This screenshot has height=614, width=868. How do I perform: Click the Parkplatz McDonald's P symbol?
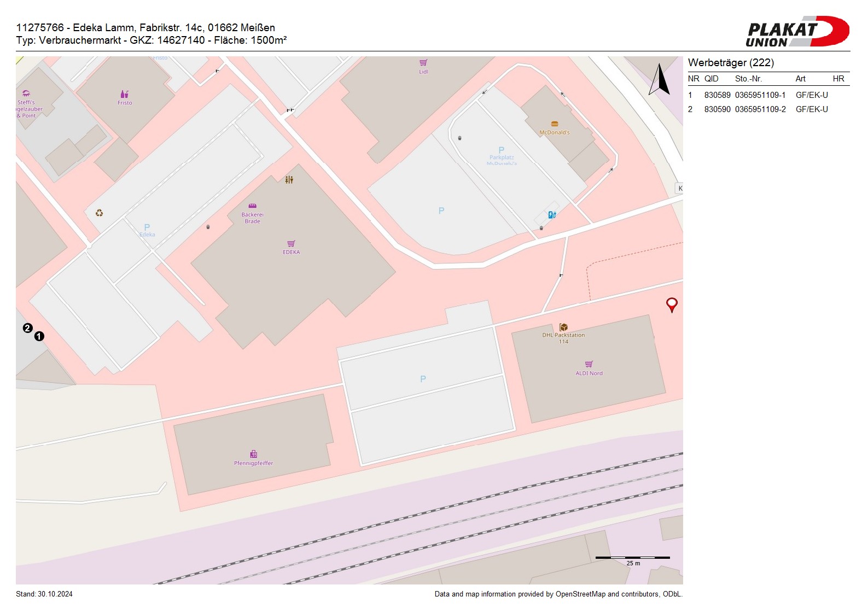coord(501,150)
